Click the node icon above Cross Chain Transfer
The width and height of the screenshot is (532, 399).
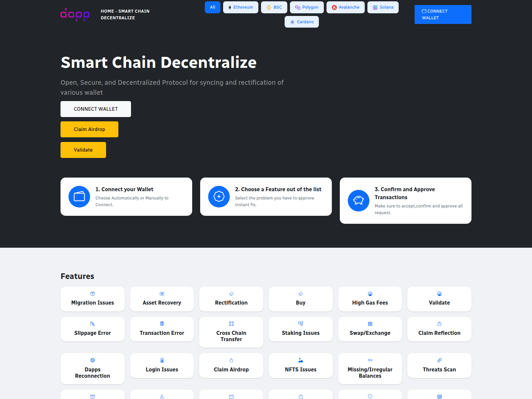pyautogui.click(x=231, y=324)
